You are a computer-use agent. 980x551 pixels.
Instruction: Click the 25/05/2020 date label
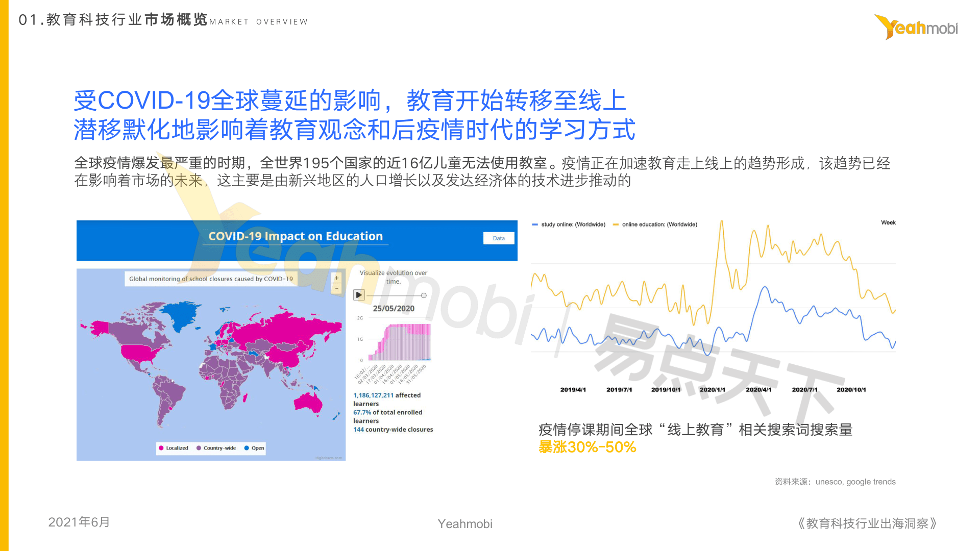click(394, 309)
